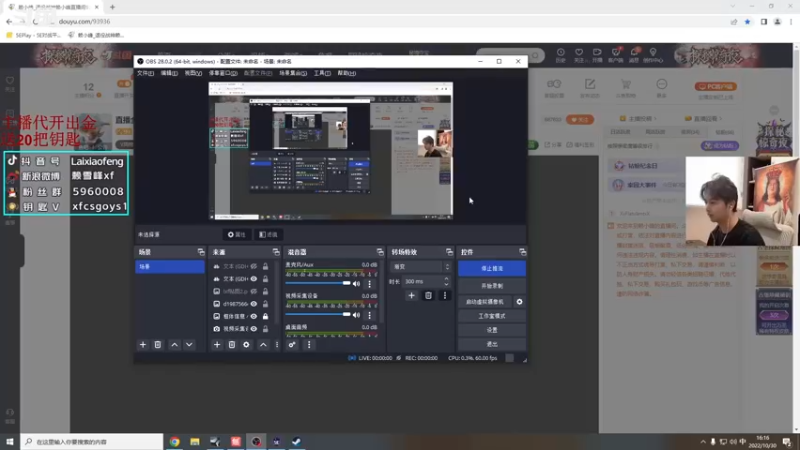The image size is (800, 450).
Task: Reload the douyu.com browser page
Action: click(x=36, y=21)
